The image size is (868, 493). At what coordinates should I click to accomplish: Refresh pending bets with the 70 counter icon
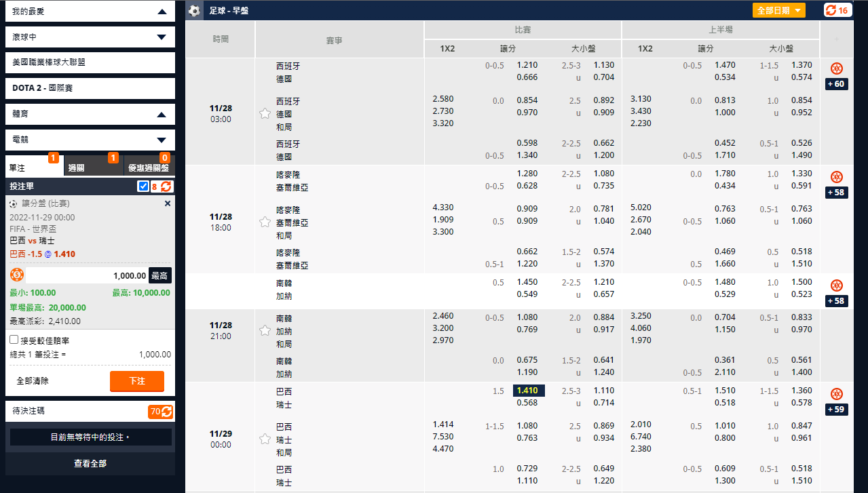point(166,412)
